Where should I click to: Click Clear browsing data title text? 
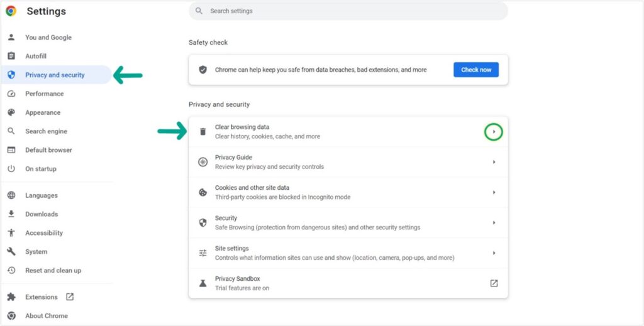point(242,127)
